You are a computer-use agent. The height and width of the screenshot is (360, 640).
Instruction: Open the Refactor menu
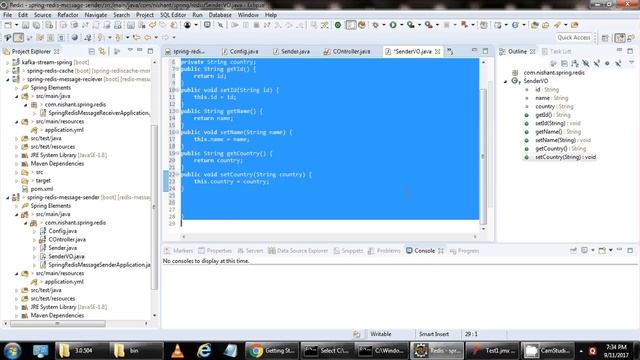click(68, 15)
